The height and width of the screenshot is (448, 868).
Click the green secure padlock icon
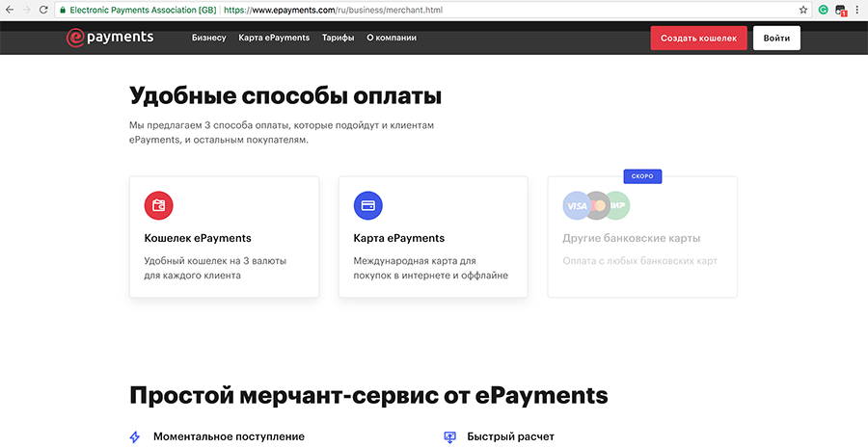coord(63,10)
